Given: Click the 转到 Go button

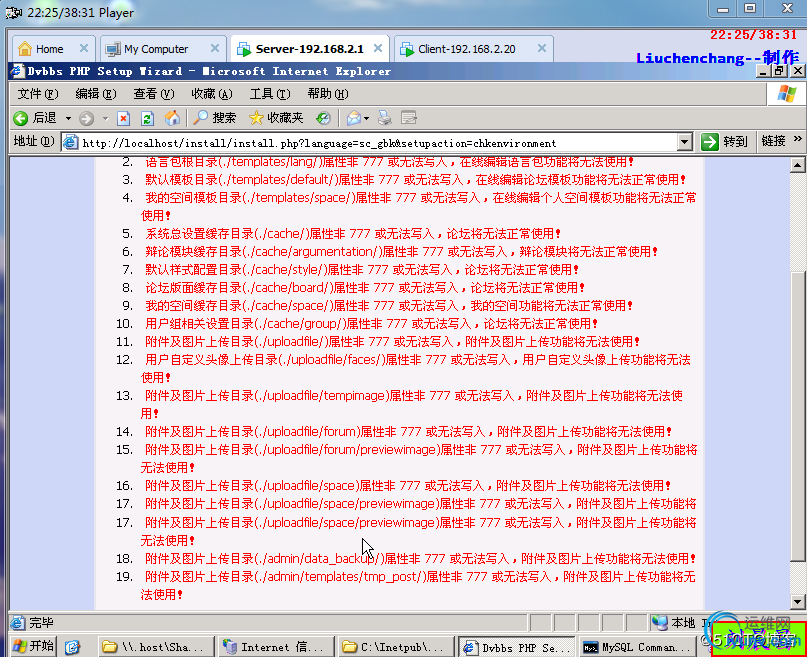Looking at the screenshot, I should tap(724, 141).
